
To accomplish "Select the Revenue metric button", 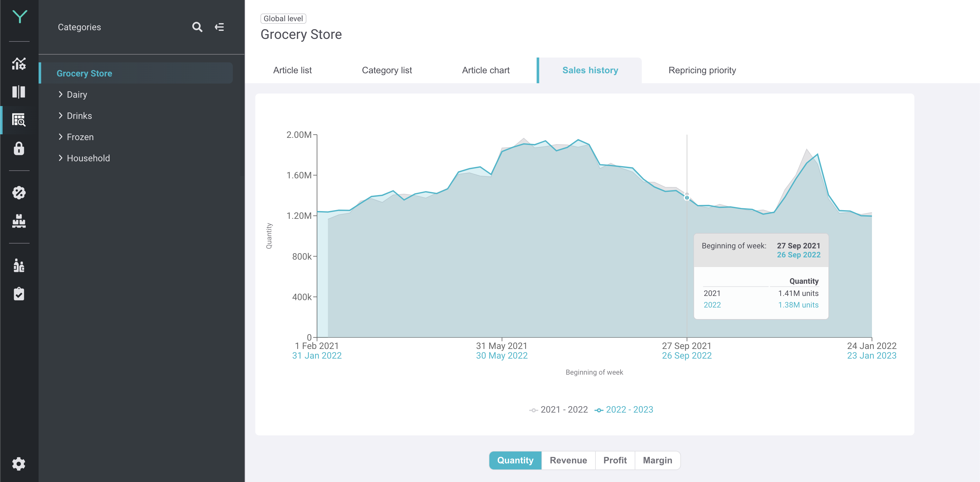I will [568, 460].
